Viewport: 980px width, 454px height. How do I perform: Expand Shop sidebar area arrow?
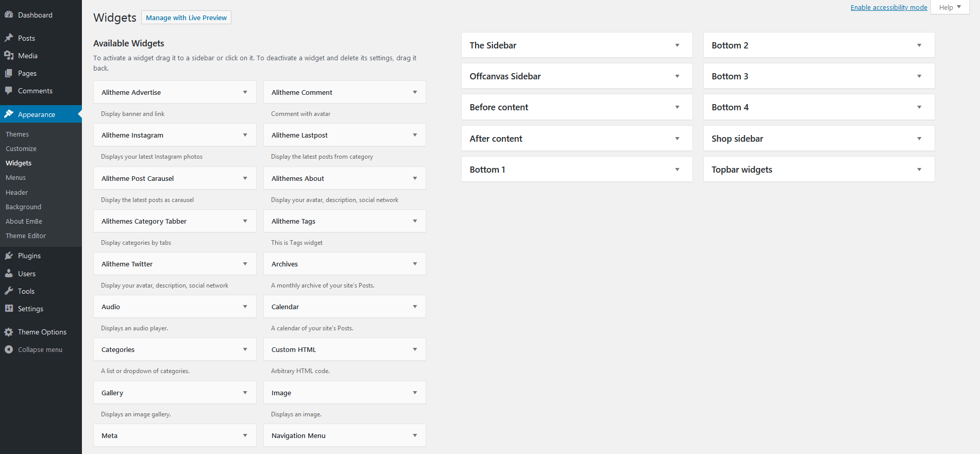(920, 139)
